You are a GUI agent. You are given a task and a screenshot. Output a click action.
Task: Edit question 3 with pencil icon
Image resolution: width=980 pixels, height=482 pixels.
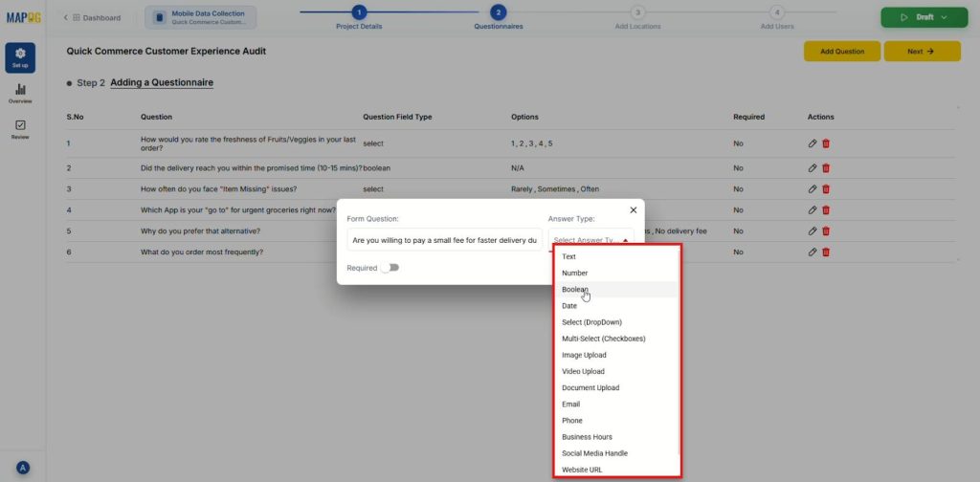coord(812,189)
